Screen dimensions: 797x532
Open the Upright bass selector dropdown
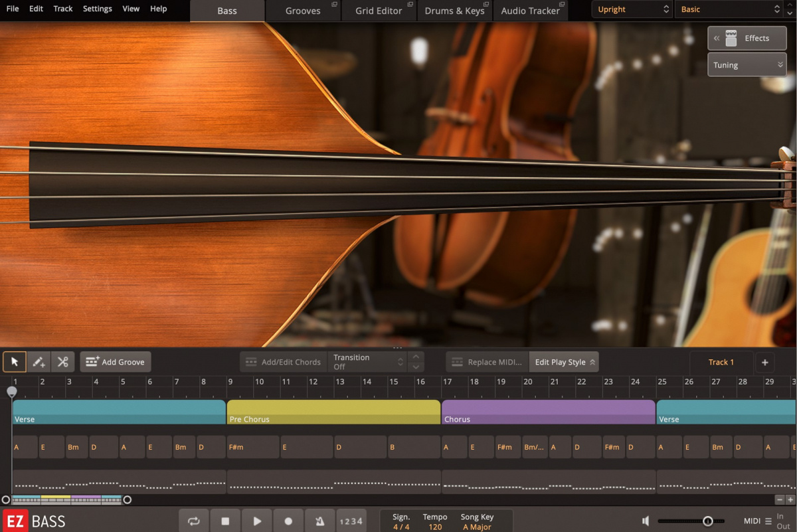tap(630, 9)
